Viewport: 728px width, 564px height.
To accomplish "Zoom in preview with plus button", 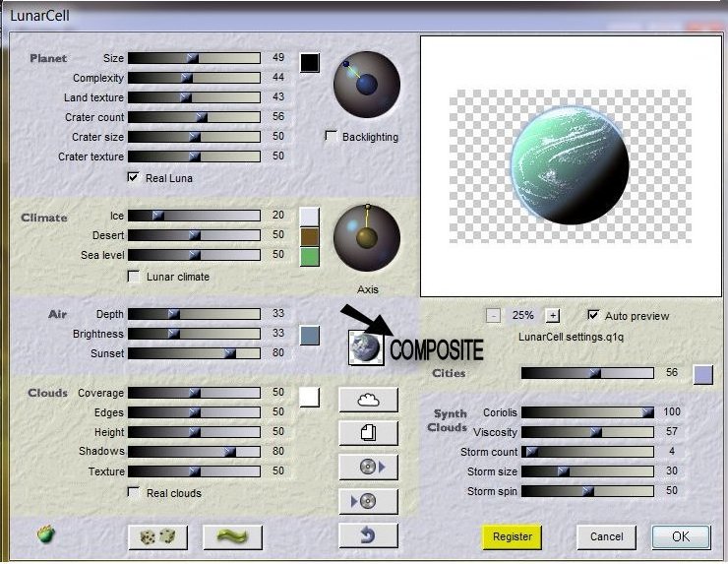I will (552, 316).
